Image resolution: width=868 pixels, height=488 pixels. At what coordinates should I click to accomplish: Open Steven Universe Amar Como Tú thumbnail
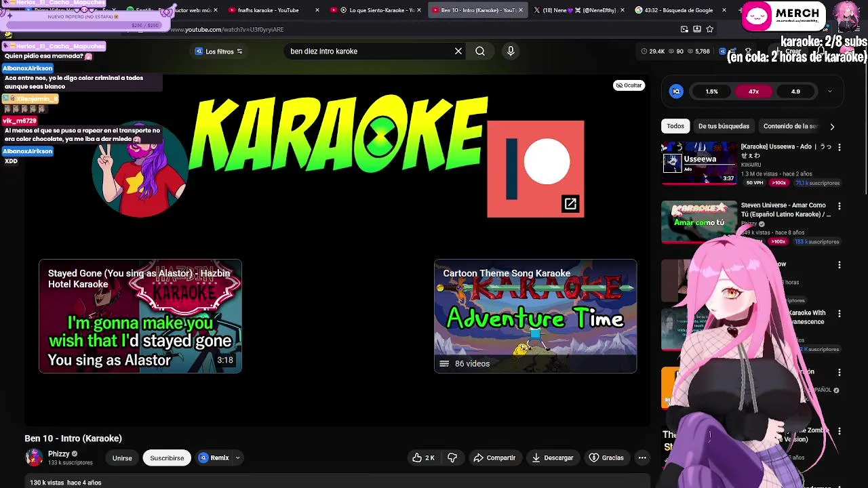[699, 221]
